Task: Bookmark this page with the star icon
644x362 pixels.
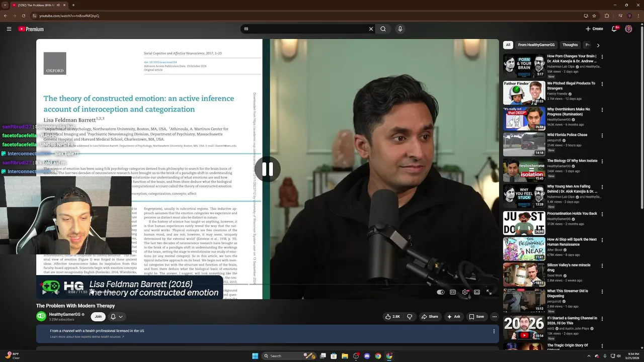Action: [595, 16]
